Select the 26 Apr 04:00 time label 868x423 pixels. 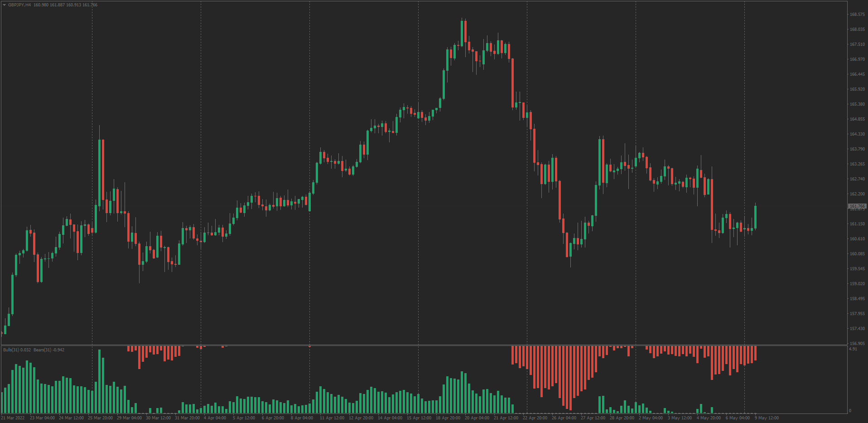click(x=564, y=418)
